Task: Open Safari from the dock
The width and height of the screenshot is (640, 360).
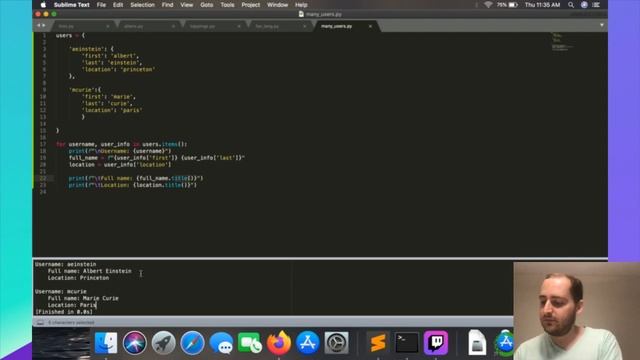Action: 192,342
